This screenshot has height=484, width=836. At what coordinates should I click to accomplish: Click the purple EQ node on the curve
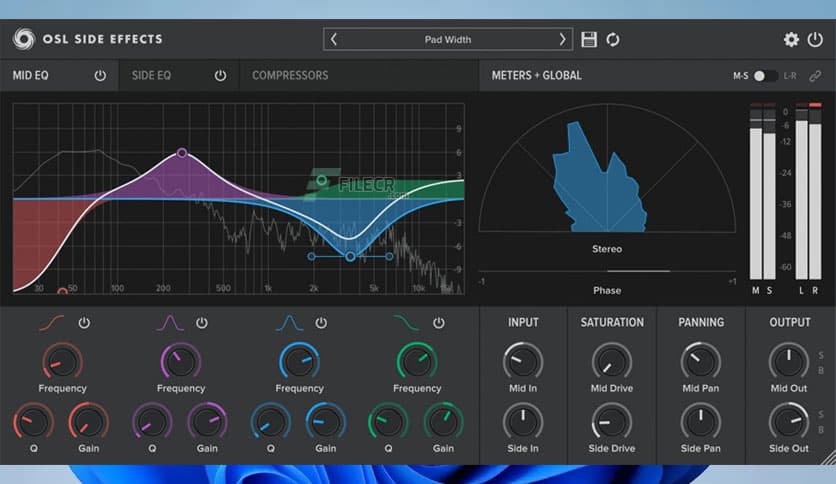tap(182, 153)
